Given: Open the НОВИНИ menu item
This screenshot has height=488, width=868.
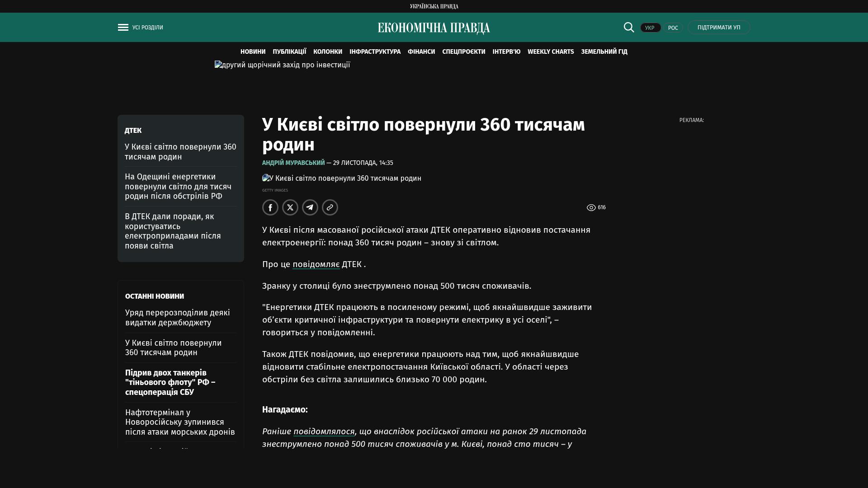Looking at the screenshot, I should point(253,52).
